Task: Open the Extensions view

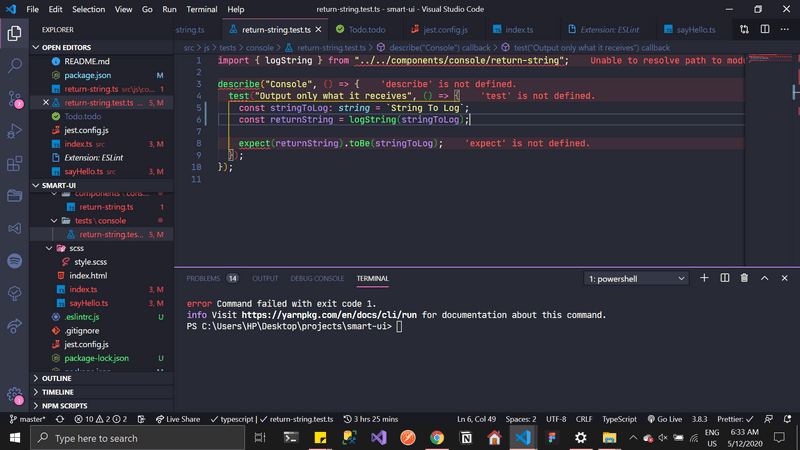Action: coord(14,164)
